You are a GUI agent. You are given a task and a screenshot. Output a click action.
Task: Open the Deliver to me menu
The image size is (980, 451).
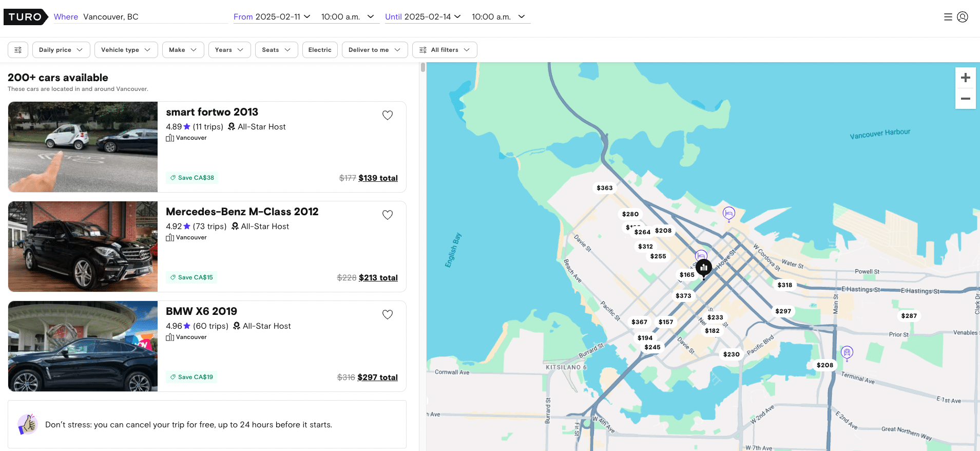tap(374, 50)
